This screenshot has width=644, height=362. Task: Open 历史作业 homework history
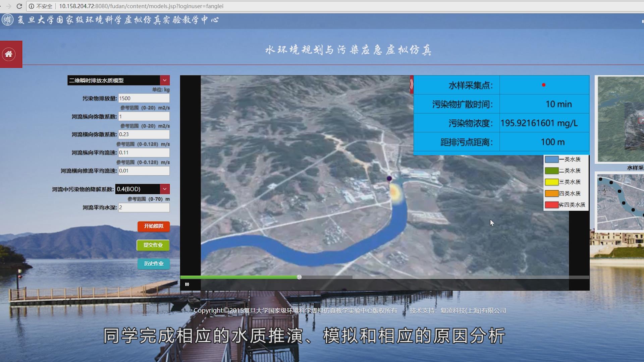(x=153, y=264)
